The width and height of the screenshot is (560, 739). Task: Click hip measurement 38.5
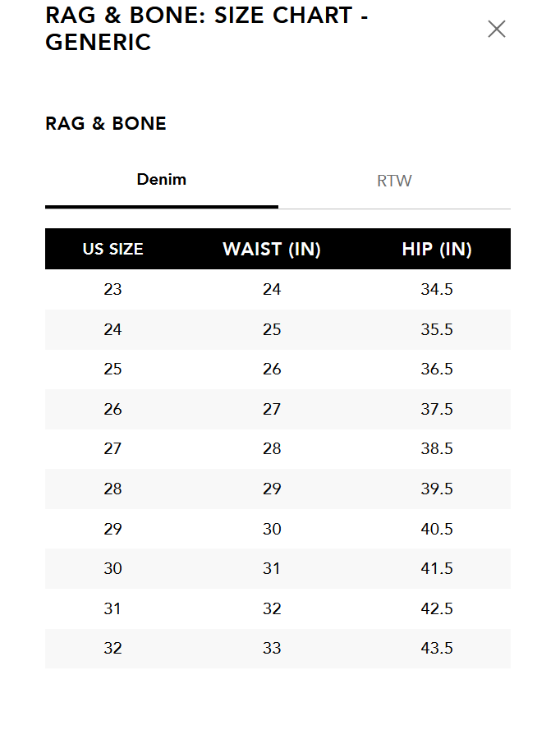pyautogui.click(x=437, y=449)
